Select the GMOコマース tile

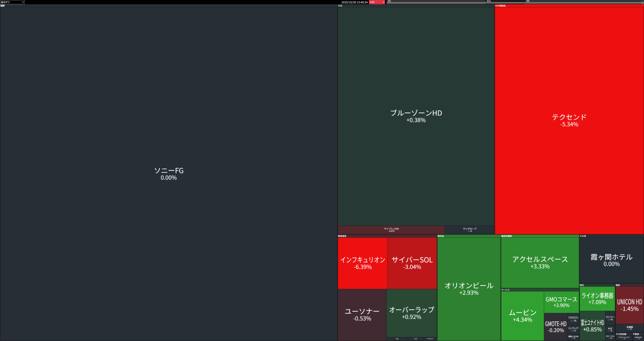coord(561,302)
